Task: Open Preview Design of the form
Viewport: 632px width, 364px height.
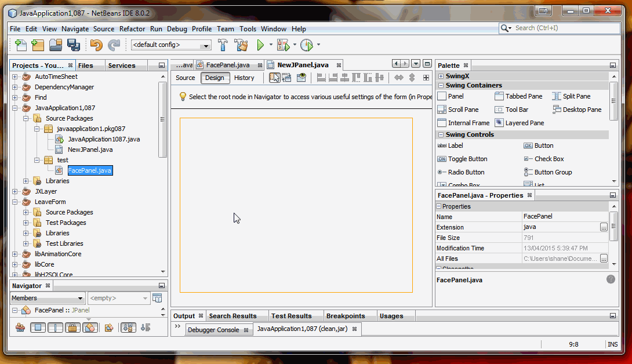Action: coord(302,77)
